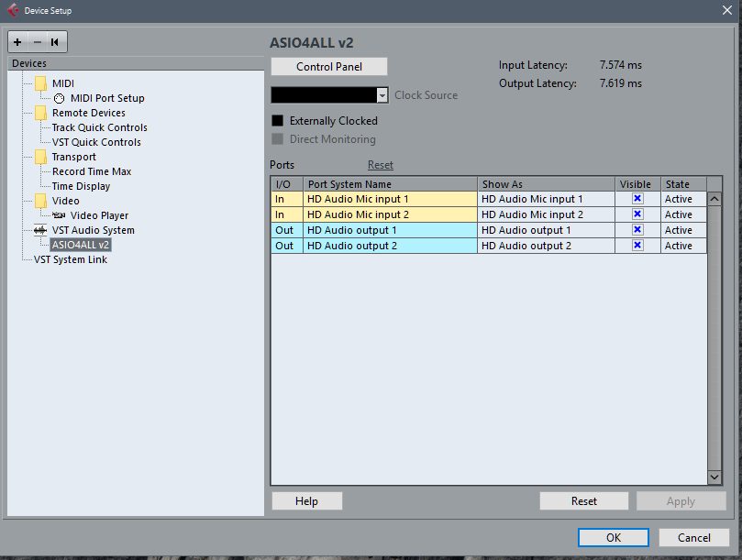Image resolution: width=742 pixels, height=560 pixels.
Task: Toggle Direct Monitoring checkbox
Action: pos(277,139)
